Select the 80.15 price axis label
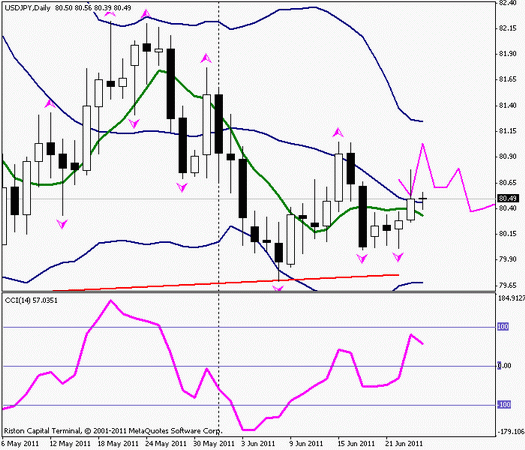The height and width of the screenshot is (450, 525). (x=508, y=233)
